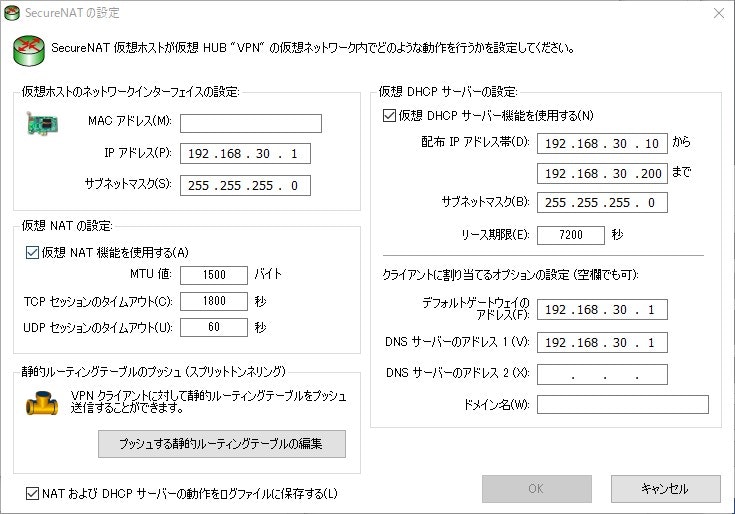
Task: Click the 仮想 NAT の設定 group label
Action: (x=67, y=226)
